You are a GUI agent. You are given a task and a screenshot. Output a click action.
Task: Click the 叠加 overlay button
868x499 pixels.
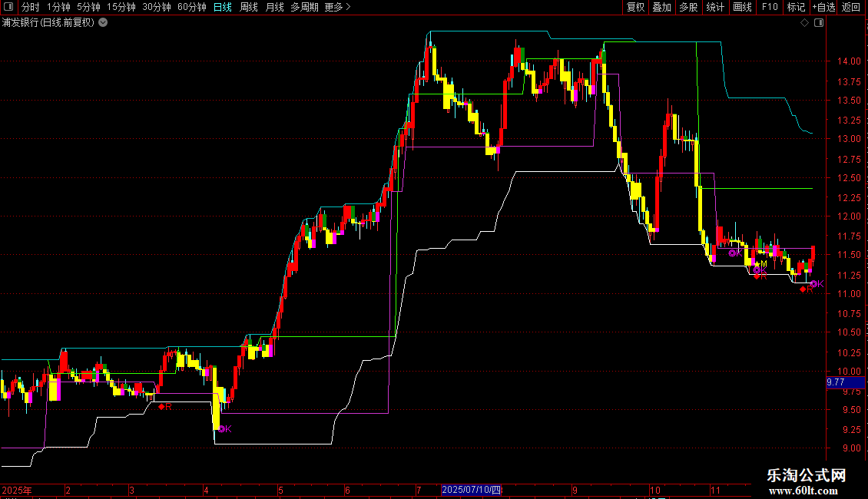click(662, 7)
